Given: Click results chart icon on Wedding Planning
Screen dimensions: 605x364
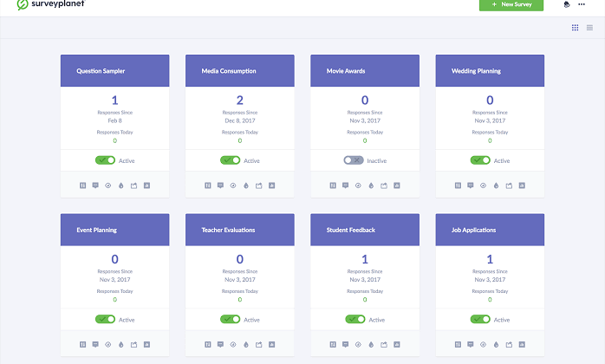Looking at the screenshot, I should tap(522, 185).
